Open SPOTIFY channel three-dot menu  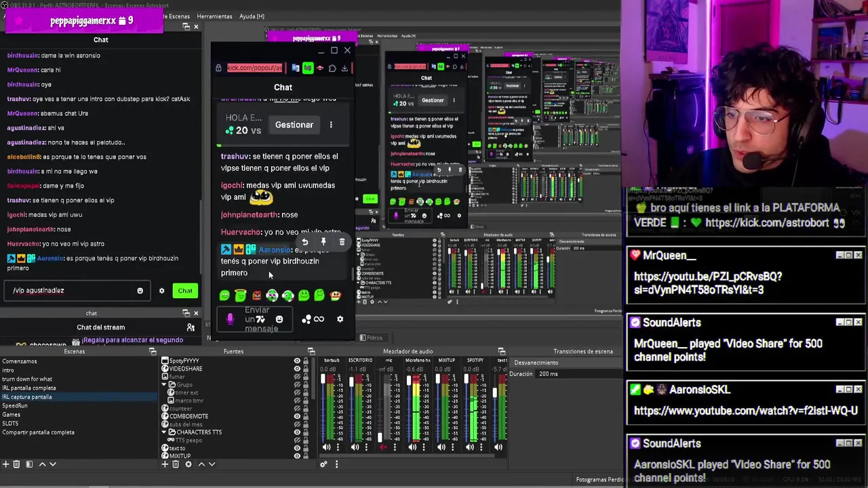pyautogui.click(x=481, y=447)
